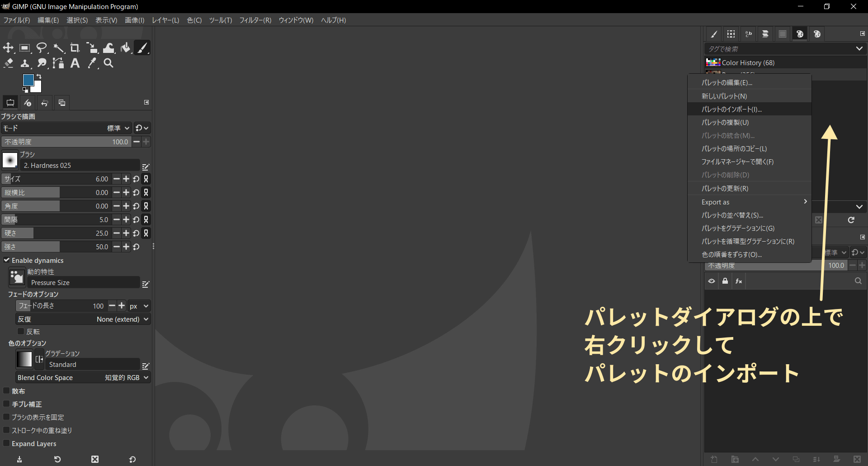Swap foreground and background colors

(39, 76)
